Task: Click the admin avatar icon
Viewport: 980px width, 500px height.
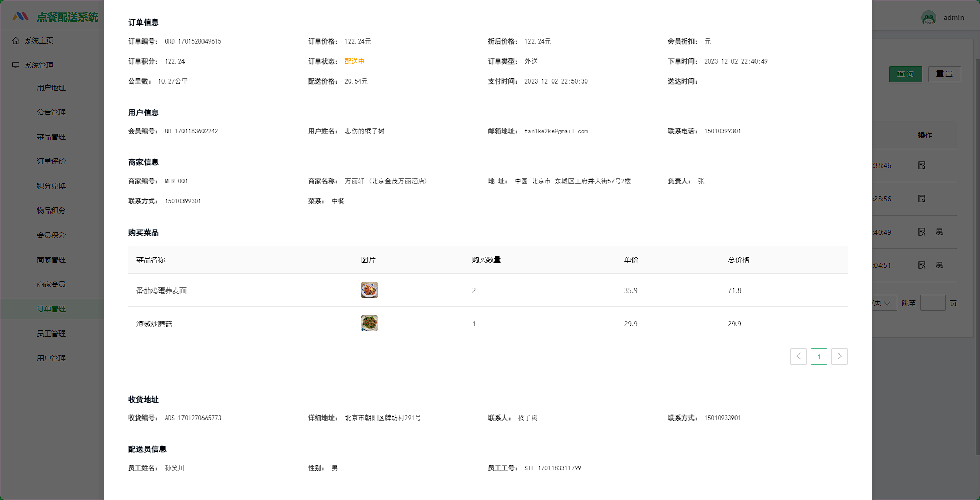Action: (x=928, y=17)
